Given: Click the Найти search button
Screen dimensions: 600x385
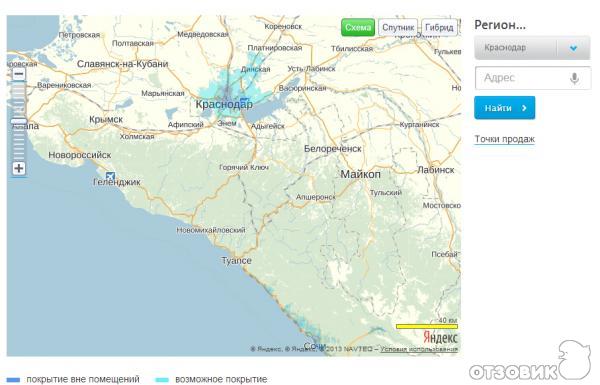Looking at the screenshot, I should (x=505, y=108).
